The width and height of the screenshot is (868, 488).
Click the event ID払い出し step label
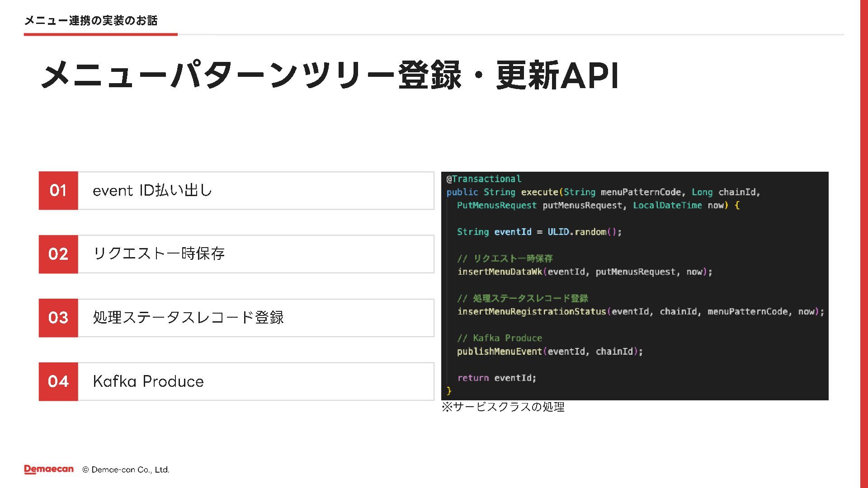pyautogui.click(x=152, y=190)
